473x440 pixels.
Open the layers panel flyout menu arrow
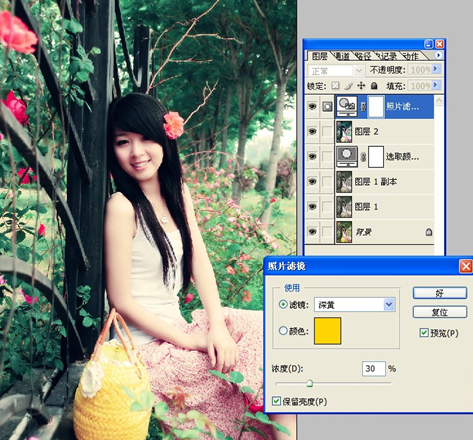pos(438,55)
